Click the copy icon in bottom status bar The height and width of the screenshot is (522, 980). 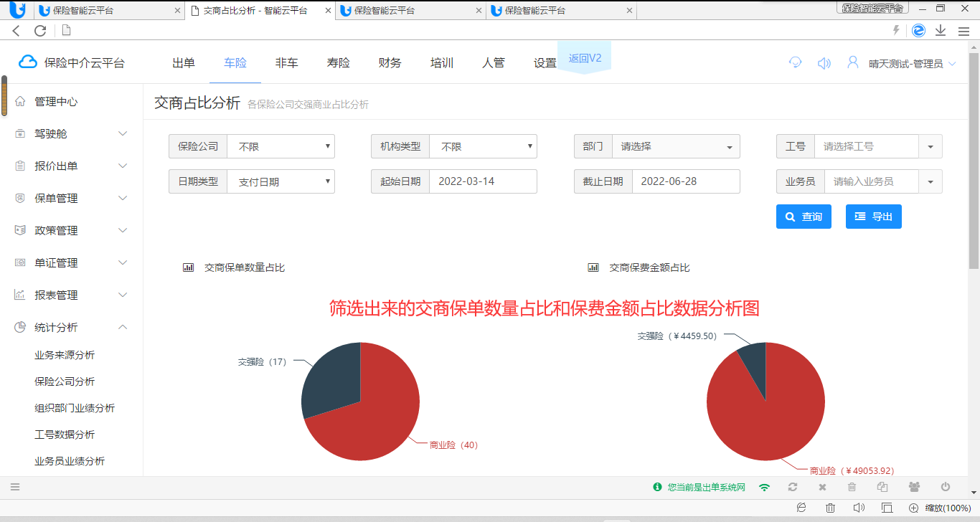pyautogui.click(x=882, y=487)
